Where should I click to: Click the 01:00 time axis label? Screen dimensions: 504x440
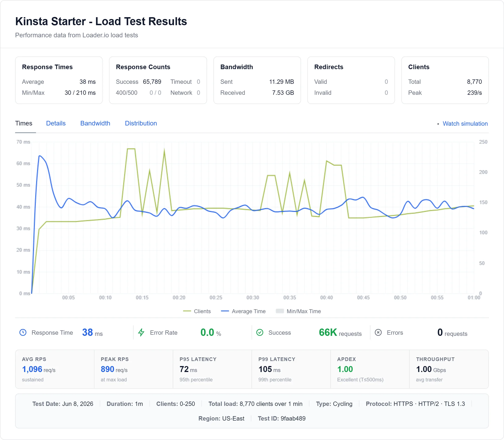[x=474, y=298]
